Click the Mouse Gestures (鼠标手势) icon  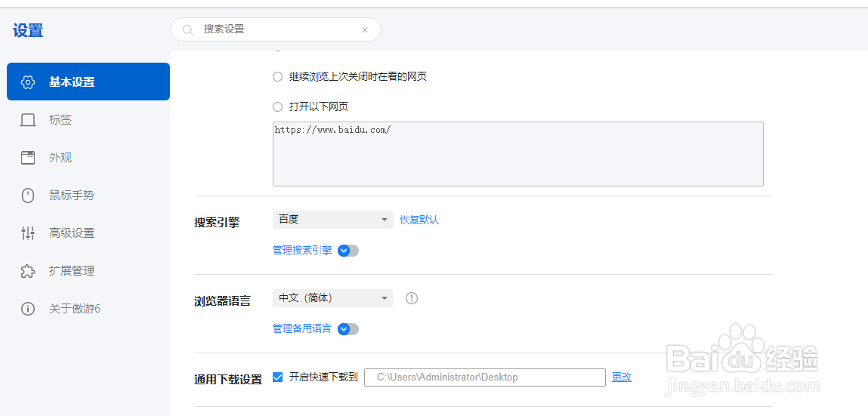point(28,196)
